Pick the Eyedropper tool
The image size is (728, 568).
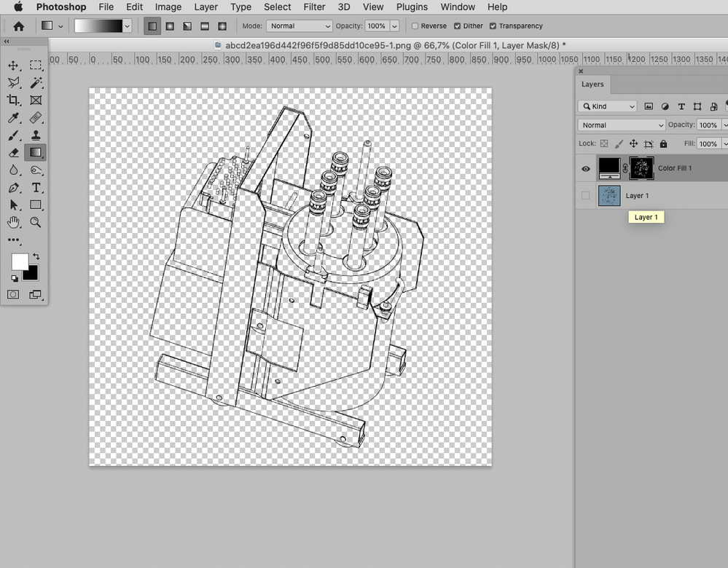(x=13, y=118)
